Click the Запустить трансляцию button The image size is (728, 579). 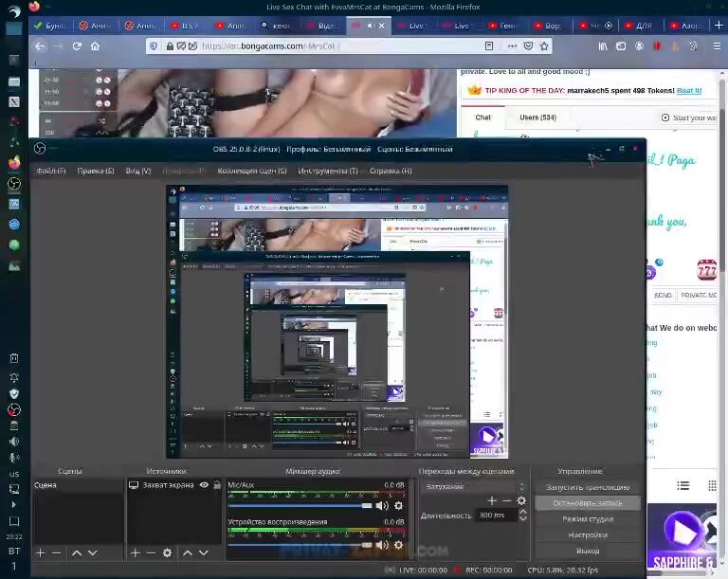[588, 487]
